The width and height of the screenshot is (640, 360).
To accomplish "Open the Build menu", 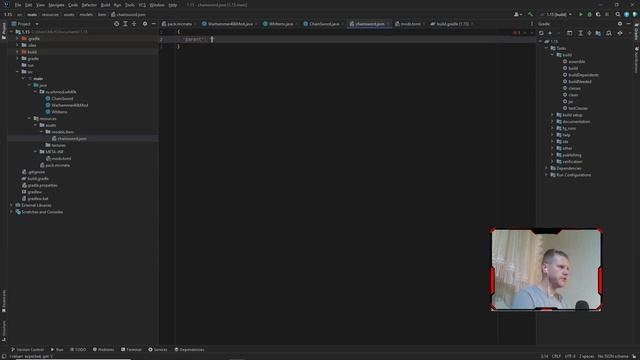I will point(105,5).
